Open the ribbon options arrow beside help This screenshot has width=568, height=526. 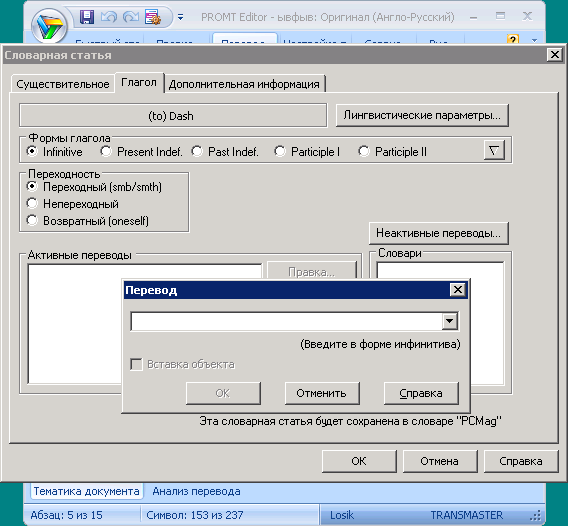point(534,40)
